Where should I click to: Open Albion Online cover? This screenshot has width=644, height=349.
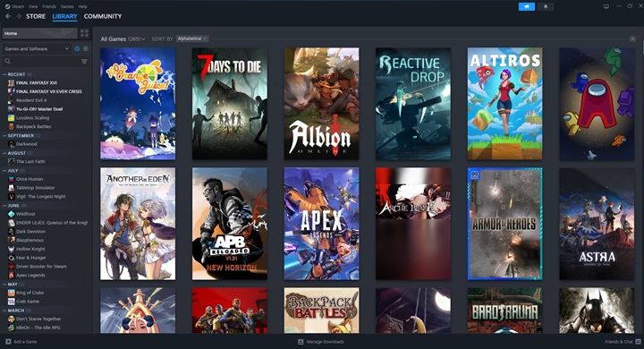click(322, 104)
